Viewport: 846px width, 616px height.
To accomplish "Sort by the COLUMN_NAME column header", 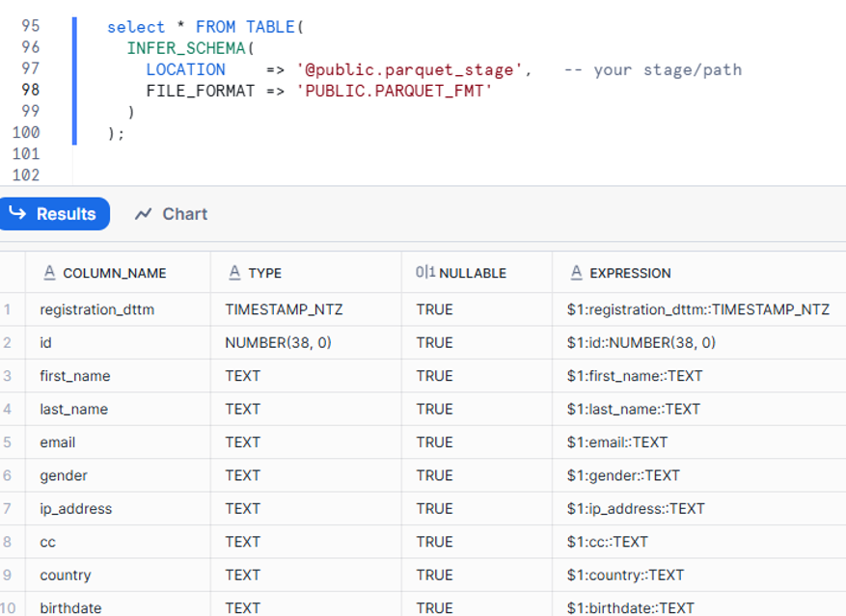I will 114,273.
